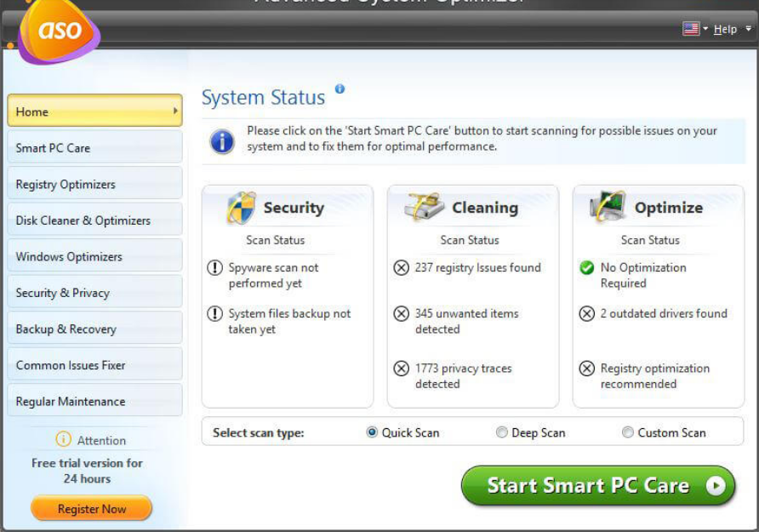Open Common Issues Fixer
Image resolution: width=759 pixels, height=532 pixels.
click(x=95, y=364)
